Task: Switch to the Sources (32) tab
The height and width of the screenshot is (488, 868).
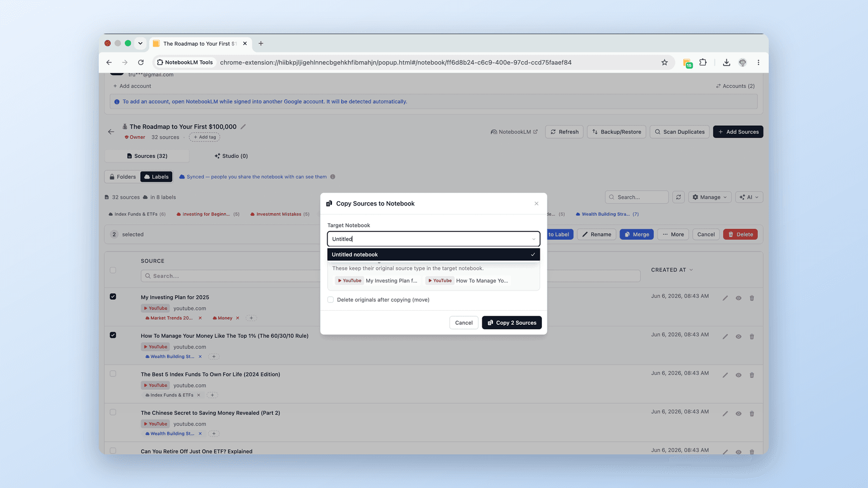Action: 147,156
